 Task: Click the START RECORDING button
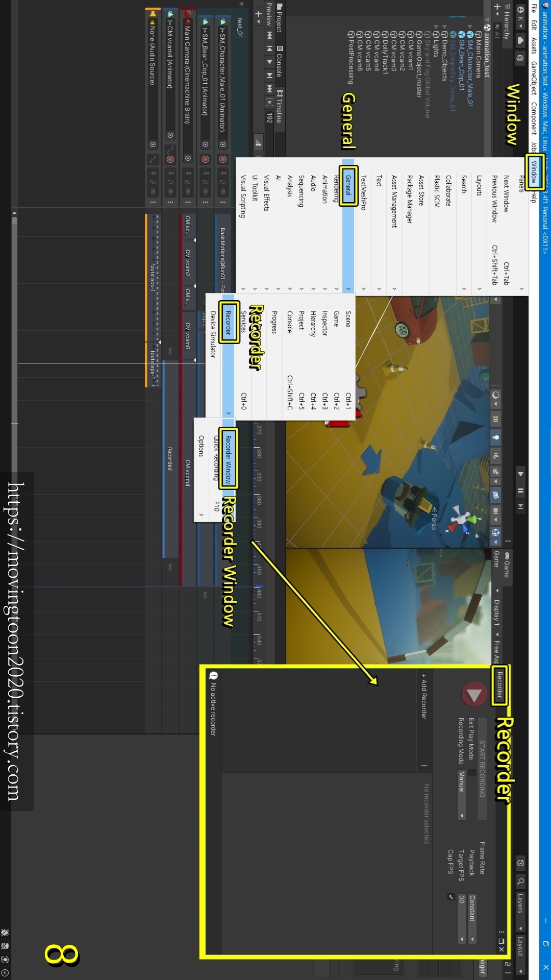point(482,769)
